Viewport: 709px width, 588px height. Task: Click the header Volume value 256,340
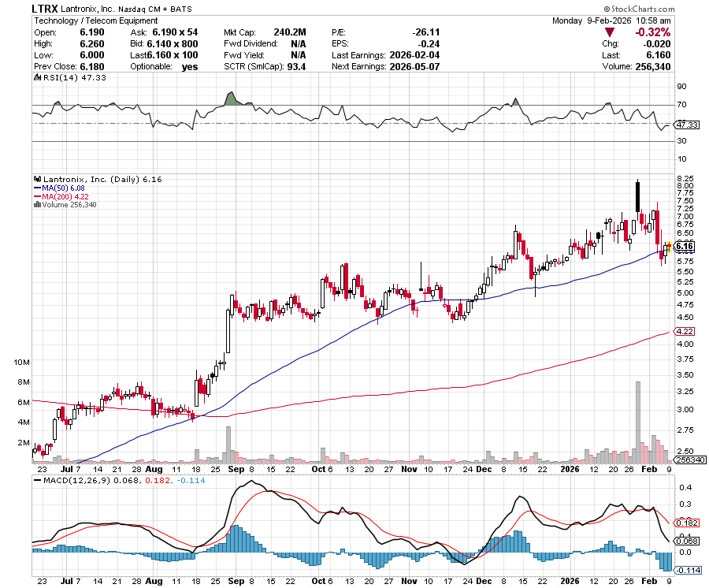(653, 66)
